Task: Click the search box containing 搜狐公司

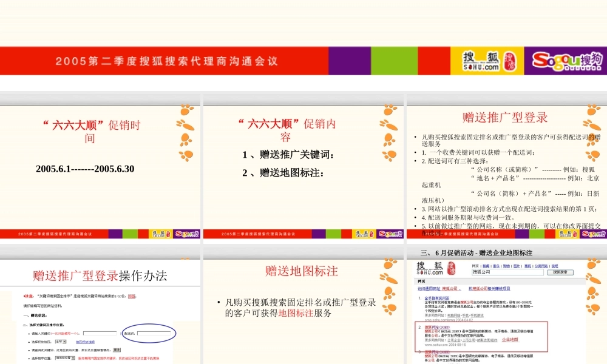Action: point(507,272)
